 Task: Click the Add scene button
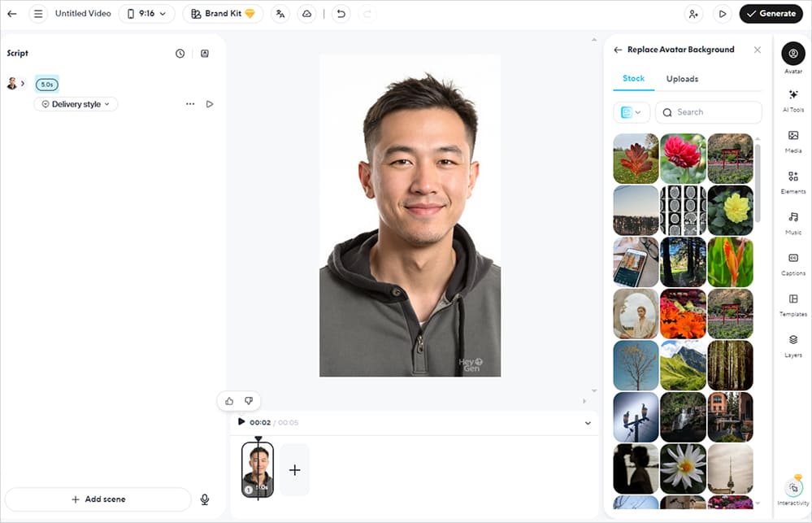[98, 499]
